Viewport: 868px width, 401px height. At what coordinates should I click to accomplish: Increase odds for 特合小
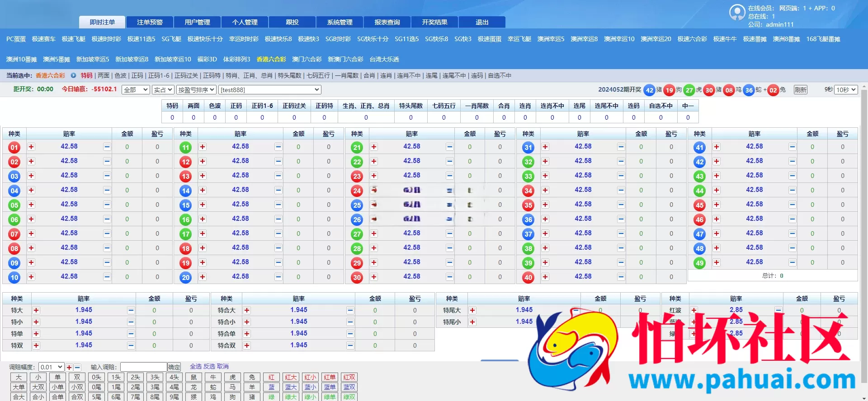tap(247, 322)
